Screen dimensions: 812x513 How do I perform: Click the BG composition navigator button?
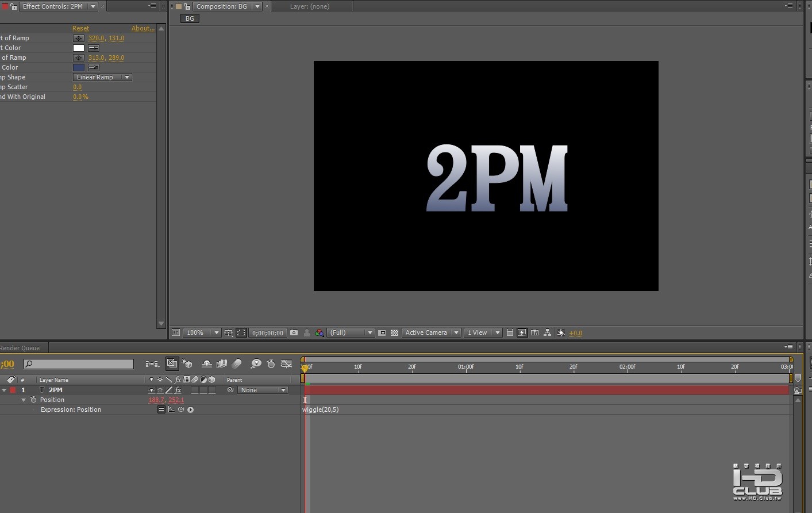click(x=190, y=19)
